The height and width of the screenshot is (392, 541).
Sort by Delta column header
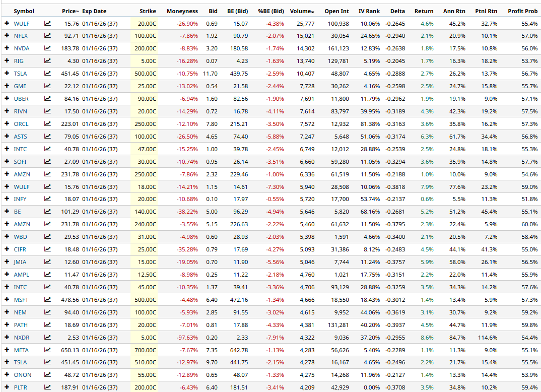click(397, 11)
